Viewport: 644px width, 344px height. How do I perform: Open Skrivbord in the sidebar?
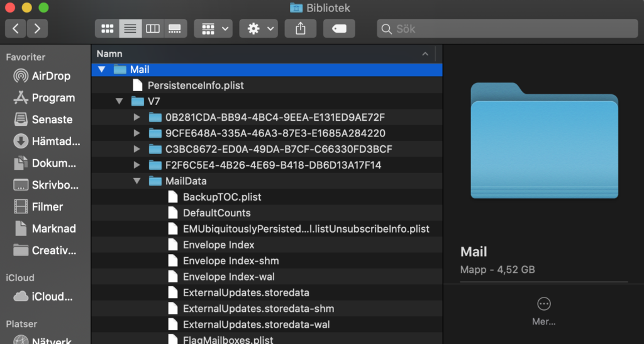45,185
